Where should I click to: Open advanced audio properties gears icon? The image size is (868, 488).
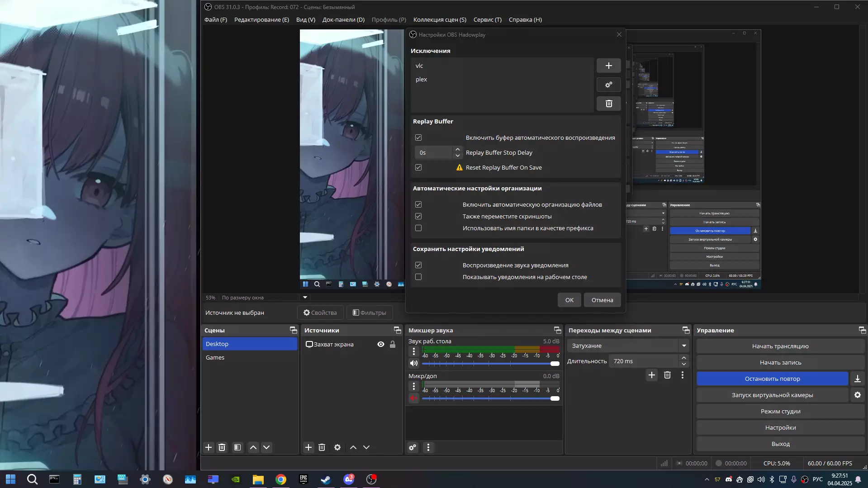[x=413, y=447]
